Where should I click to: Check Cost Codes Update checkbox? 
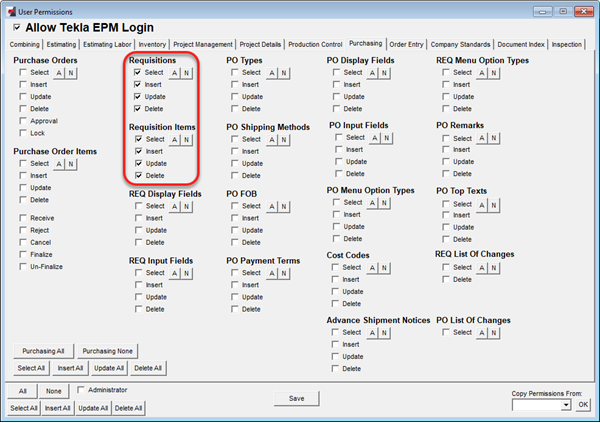click(335, 291)
